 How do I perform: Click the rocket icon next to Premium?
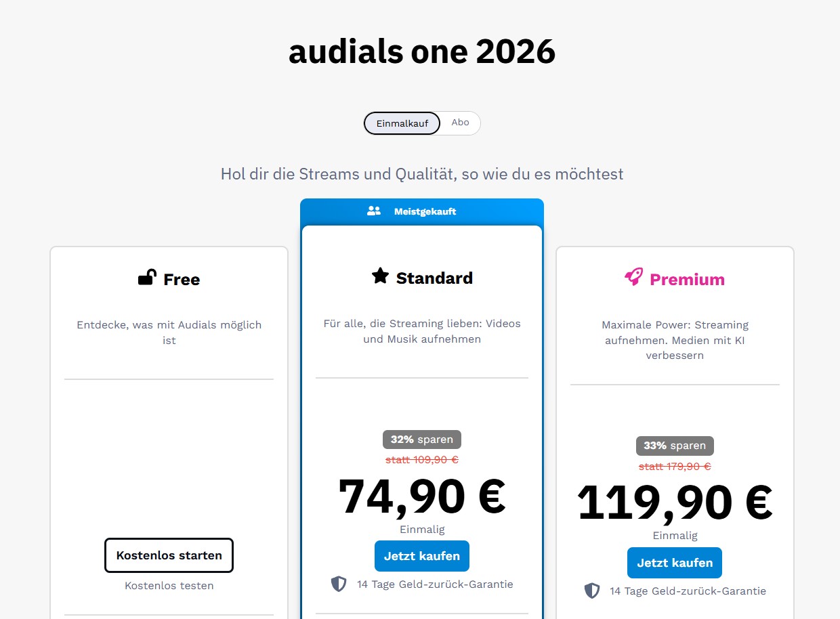633,277
